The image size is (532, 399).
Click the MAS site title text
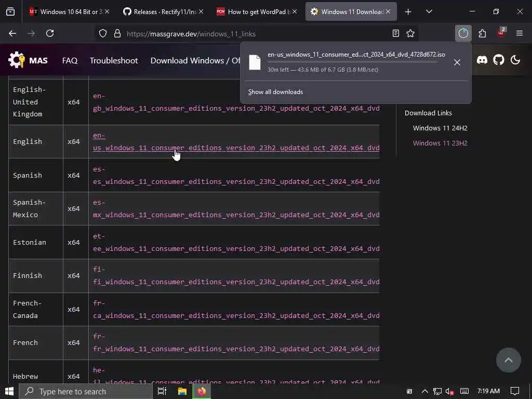[x=38, y=60]
